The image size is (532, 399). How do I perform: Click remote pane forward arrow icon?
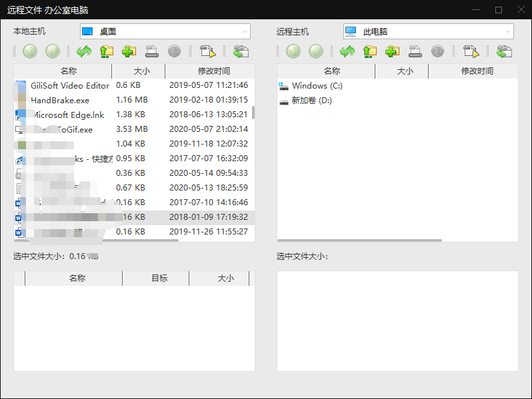[x=316, y=51]
